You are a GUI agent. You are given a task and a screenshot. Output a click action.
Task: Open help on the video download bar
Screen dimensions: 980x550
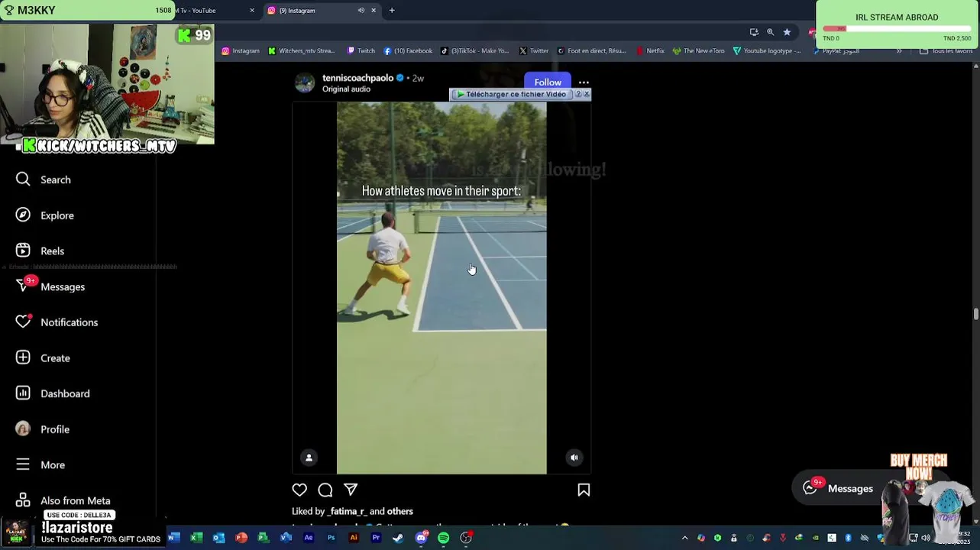[578, 94]
